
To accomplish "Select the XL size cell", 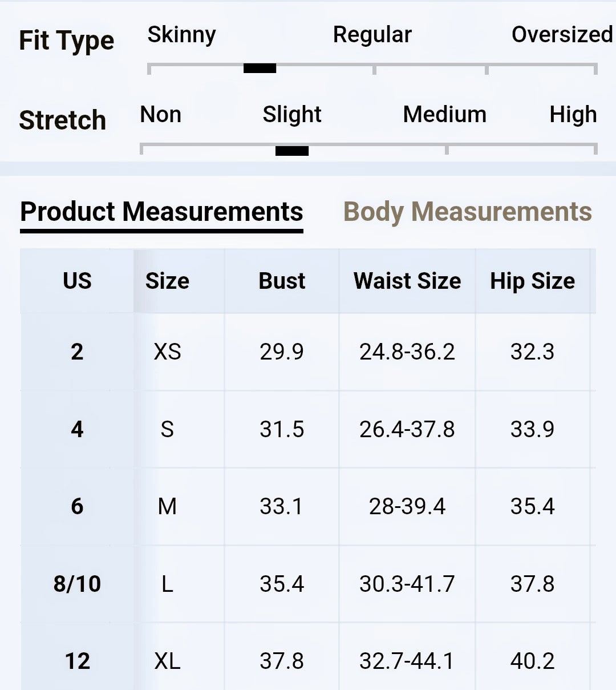I will point(167,661).
